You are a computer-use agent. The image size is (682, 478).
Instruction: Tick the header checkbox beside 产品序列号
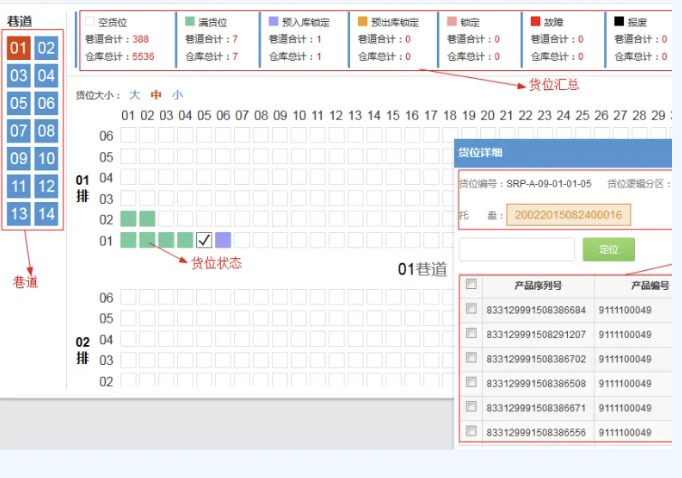coord(471,284)
